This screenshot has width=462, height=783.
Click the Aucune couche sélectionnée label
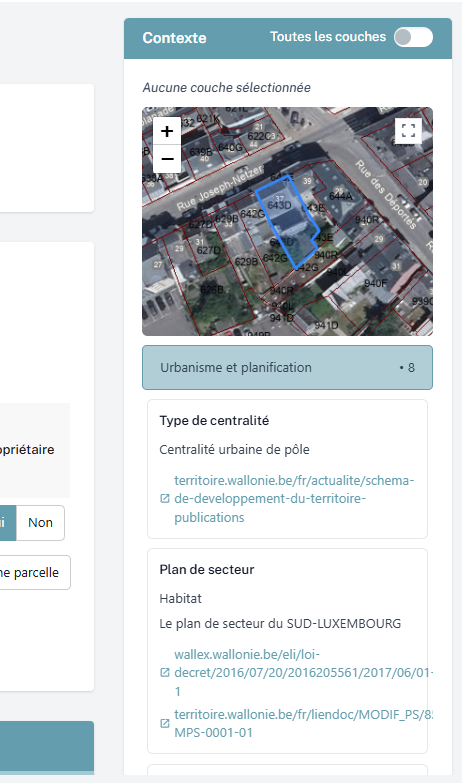[227, 88]
